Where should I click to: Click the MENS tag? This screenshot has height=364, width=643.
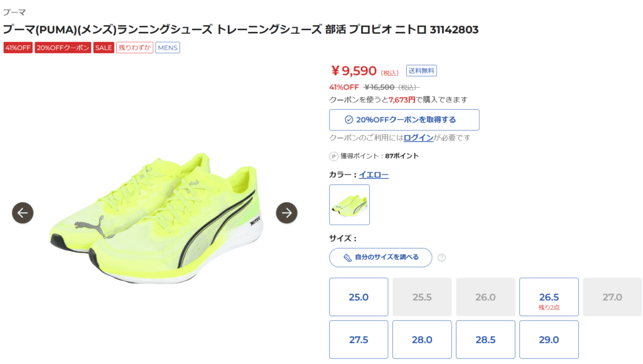(x=168, y=48)
